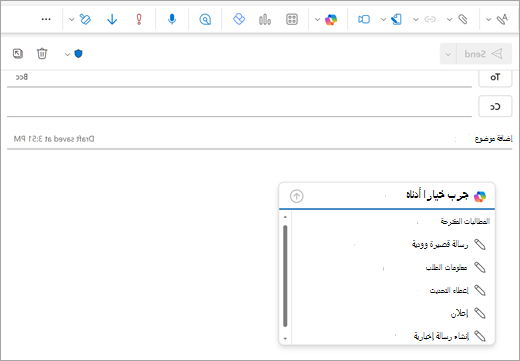
Task: Click the Draft saved at 3:51 PM text
Action: 54,139
